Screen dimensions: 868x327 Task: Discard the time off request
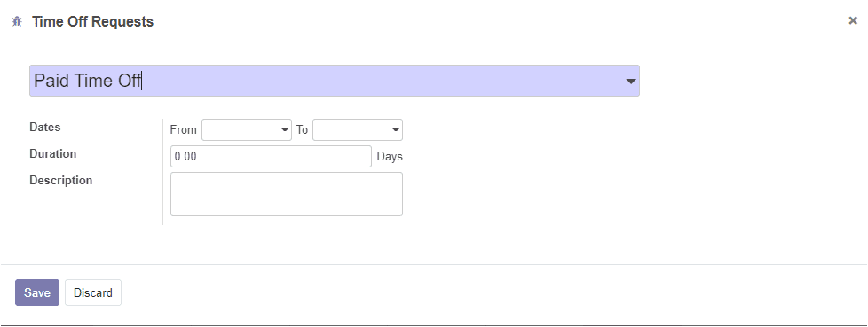click(93, 292)
